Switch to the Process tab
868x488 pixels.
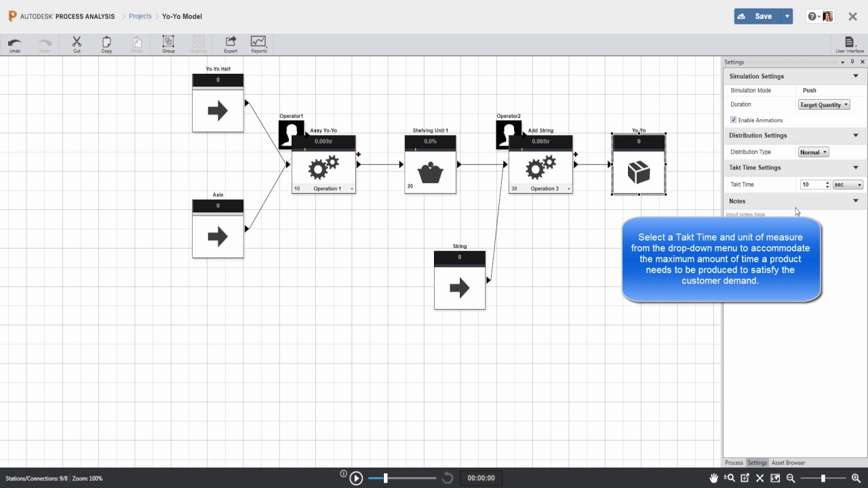(734, 463)
